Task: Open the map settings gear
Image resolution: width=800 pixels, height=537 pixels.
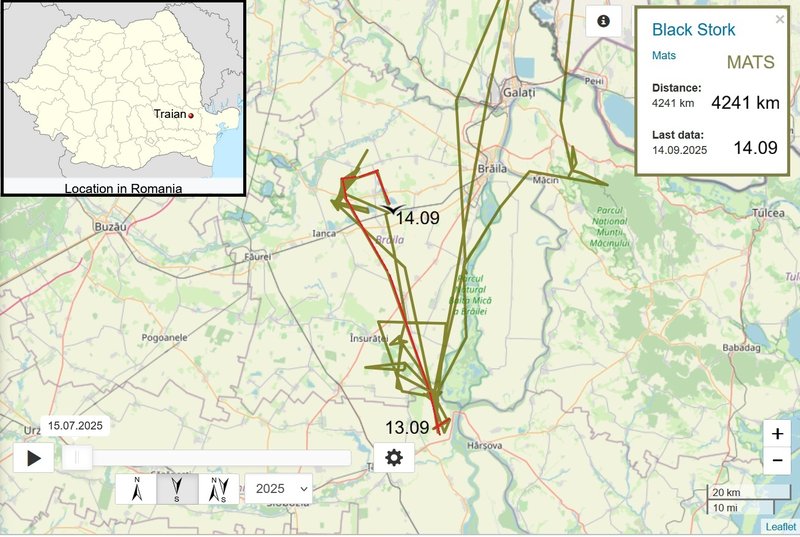Action: pyautogui.click(x=394, y=457)
